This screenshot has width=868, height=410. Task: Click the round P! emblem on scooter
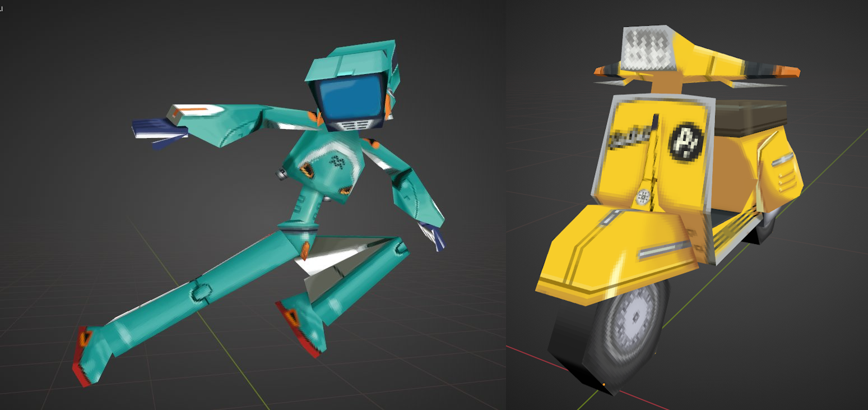686,141
